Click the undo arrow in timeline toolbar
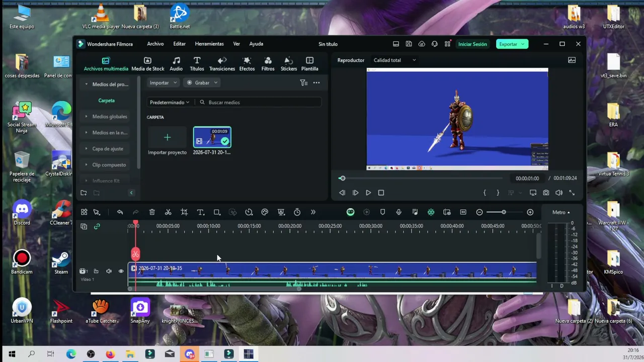This screenshot has height=362, width=644. tap(120, 212)
